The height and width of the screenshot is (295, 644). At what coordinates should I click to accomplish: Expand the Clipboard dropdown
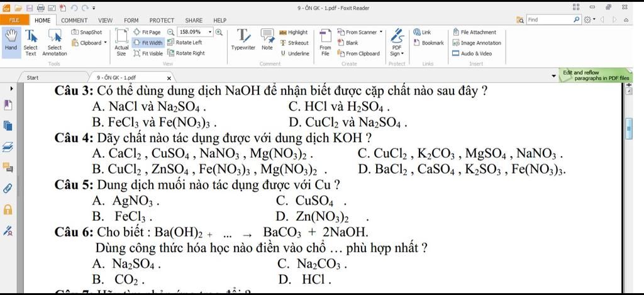tap(105, 43)
